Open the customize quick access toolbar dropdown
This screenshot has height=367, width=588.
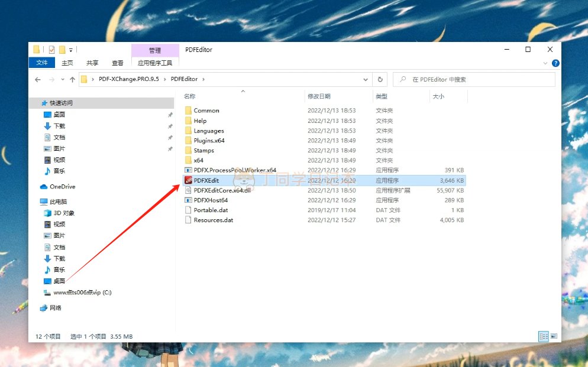click(x=71, y=50)
